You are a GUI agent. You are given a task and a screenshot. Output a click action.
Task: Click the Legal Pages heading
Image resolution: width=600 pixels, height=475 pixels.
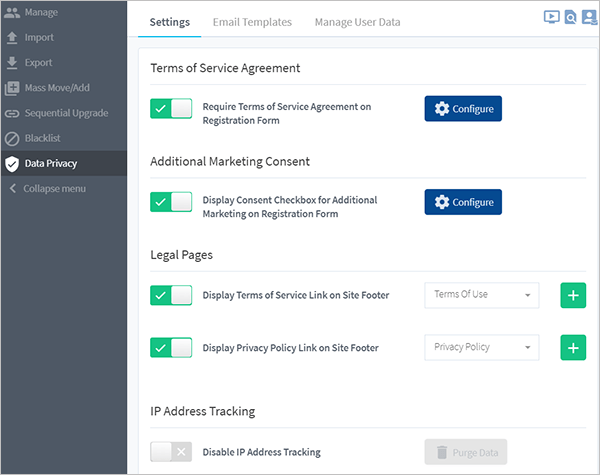point(181,255)
